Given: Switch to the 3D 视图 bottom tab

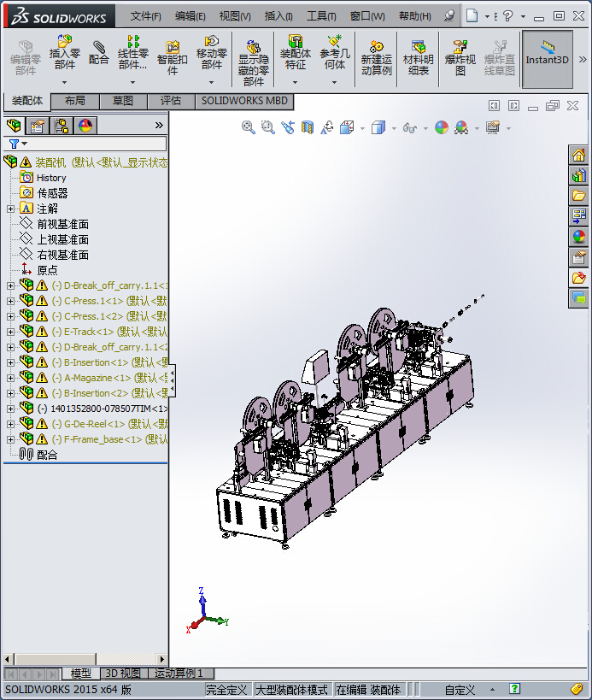Looking at the screenshot, I should pyautogui.click(x=123, y=673).
